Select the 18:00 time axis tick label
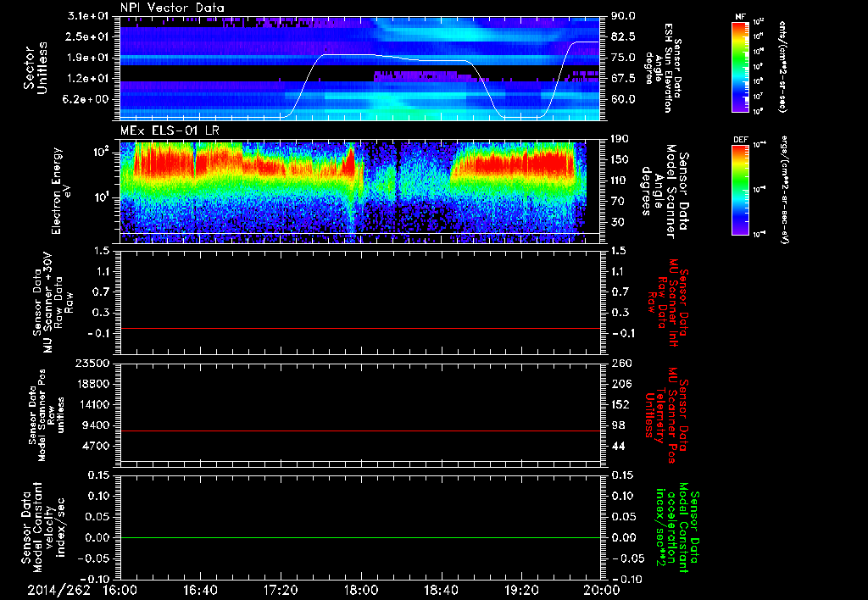This screenshot has width=868, height=600. click(360, 591)
